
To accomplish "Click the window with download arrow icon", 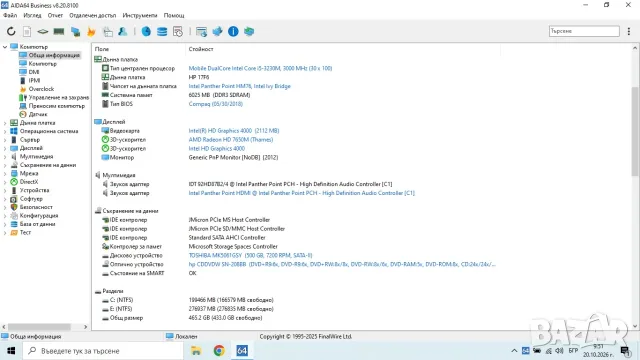I will (x=201, y=31).
